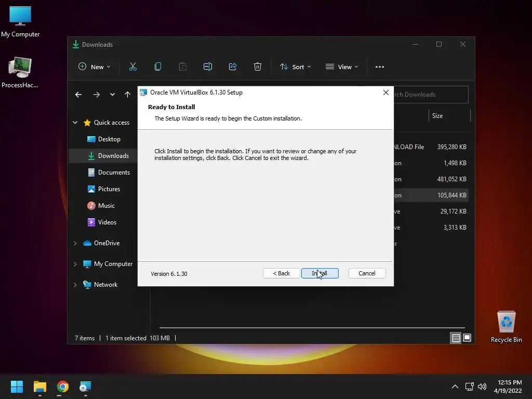
Task: Select the 3,313 KB file row
Action: coord(431,228)
